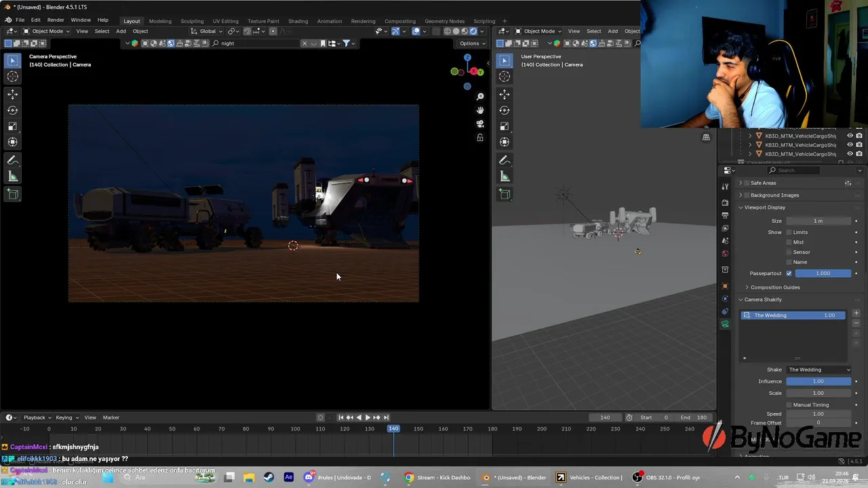
Task: Switch to the Shading workspace tab
Action: (x=298, y=21)
